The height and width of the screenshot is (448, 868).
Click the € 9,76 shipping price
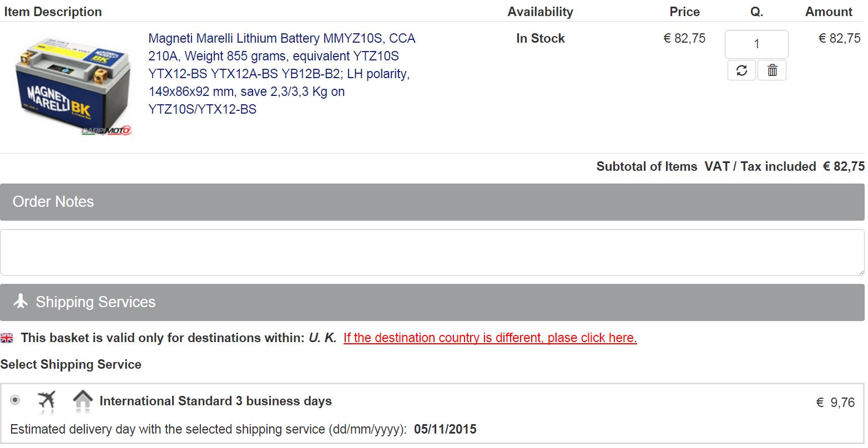coord(835,403)
